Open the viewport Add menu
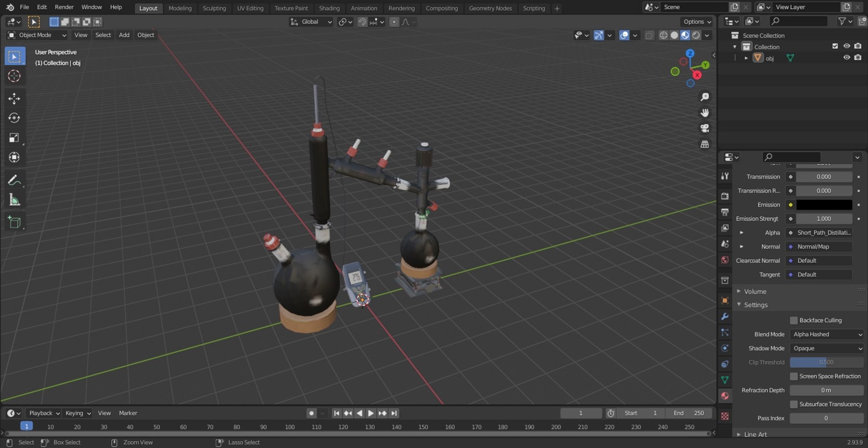This screenshot has height=448, width=868. (x=124, y=35)
